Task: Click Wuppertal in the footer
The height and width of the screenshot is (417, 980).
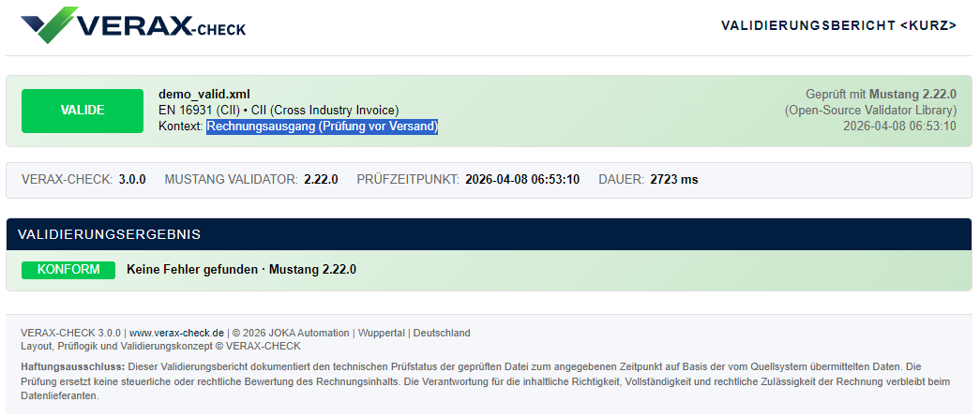Action: click(x=381, y=333)
